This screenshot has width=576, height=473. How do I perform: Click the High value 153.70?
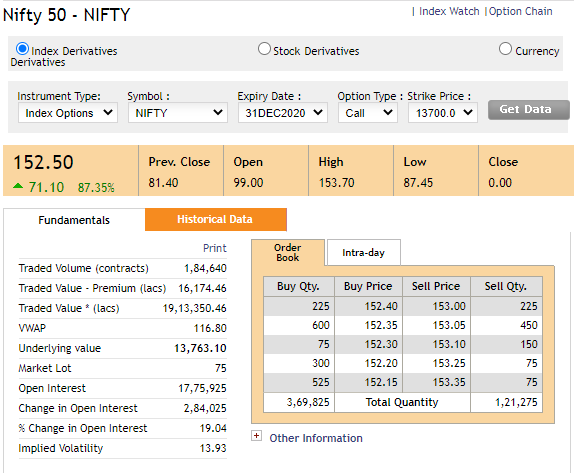tap(336, 183)
